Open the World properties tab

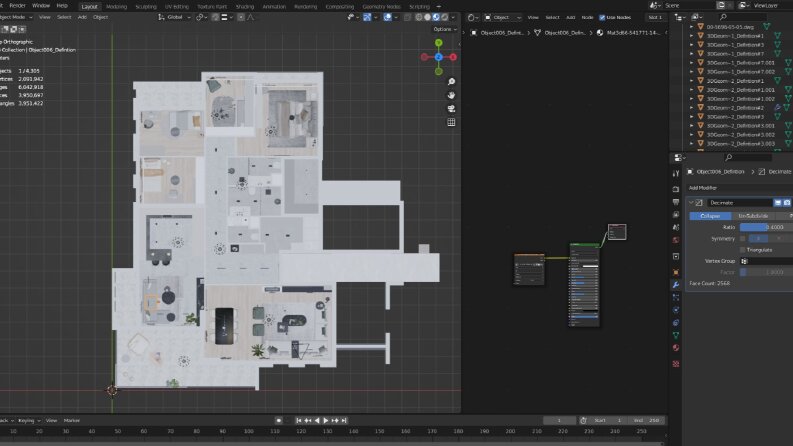coord(676,240)
